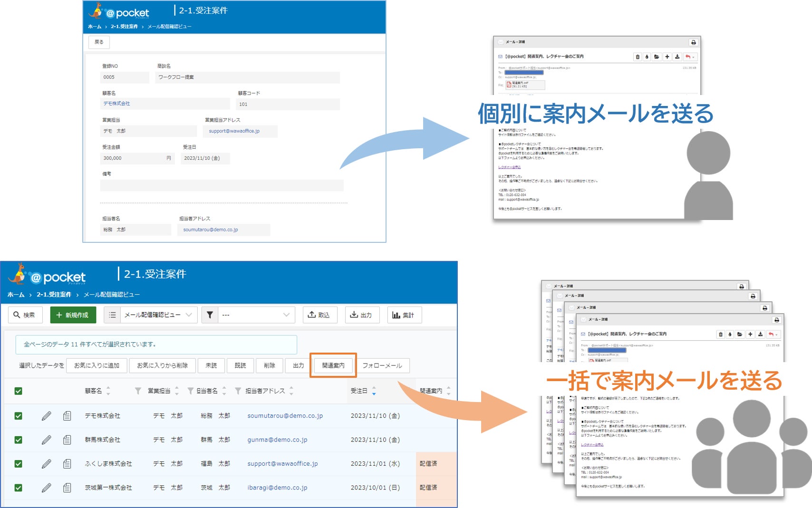This screenshot has width=812, height=508.
Task: Edit the デモ株式会社 row with its pencil icon
Action: click(x=46, y=416)
